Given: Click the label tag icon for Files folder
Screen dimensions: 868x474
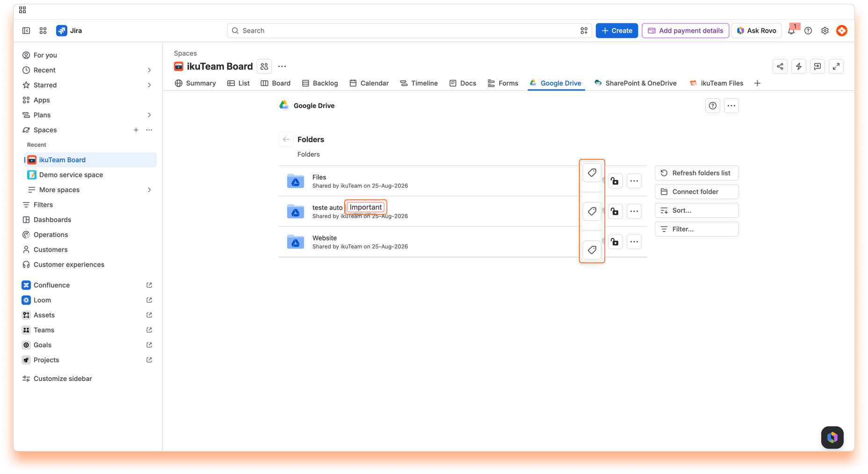Looking at the screenshot, I should 592,173.
